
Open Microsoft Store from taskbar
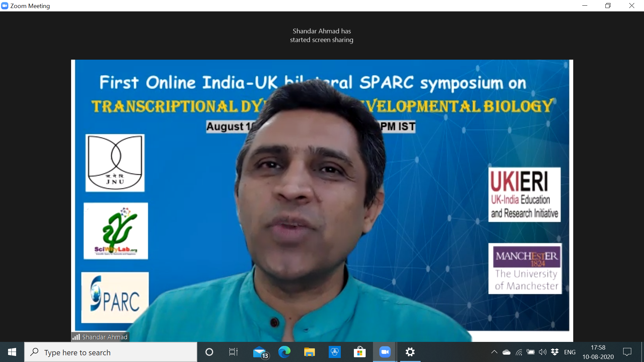[x=360, y=352]
